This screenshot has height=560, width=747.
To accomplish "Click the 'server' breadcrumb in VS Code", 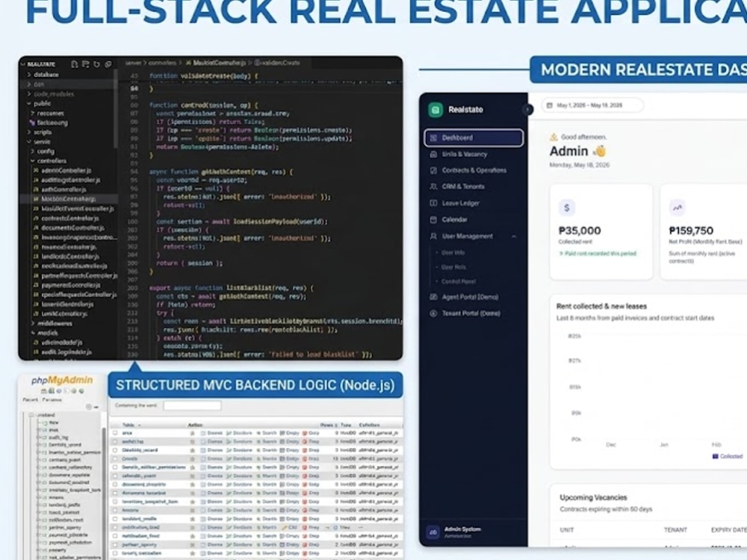I will click(x=134, y=63).
